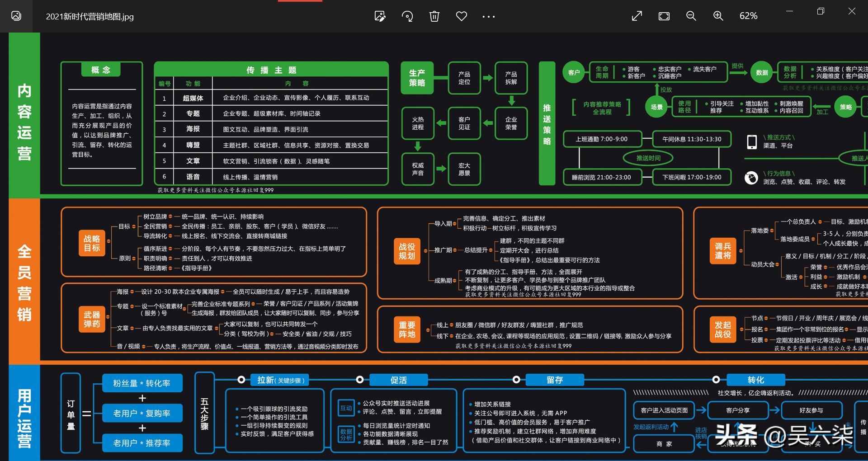Open the Photos app home icon
Image resolution: width=868 pixels, height=461 pixels.
click(16, 16)
